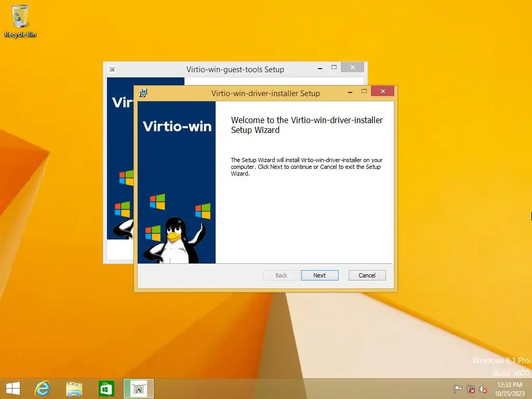
Task: Click the driver-installer title bar installer icon
Action: (143, 93)
